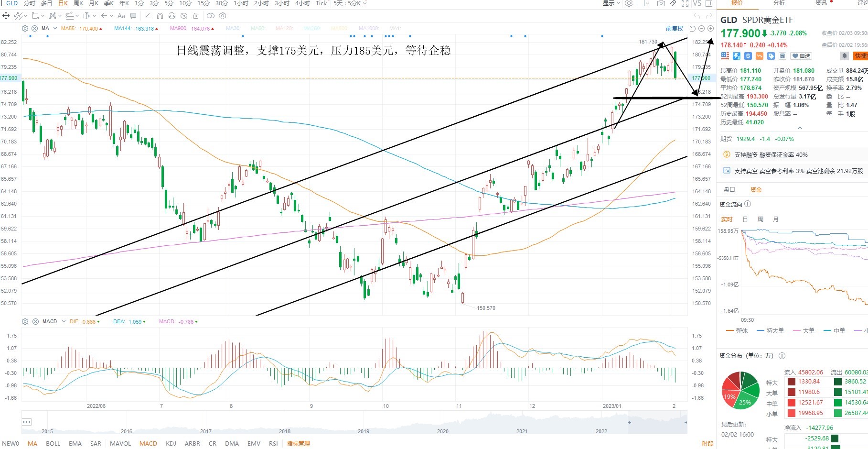868x449 pixels.
Task: Open MA indicator settings gear
Action: click(x=25, y=29)
